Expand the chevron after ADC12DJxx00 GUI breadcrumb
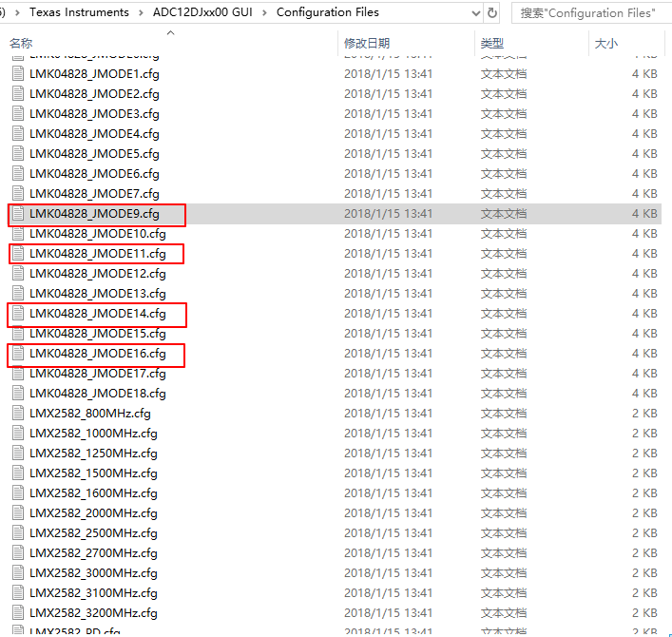This screenshot has height=637, width=672. pyautogui.click(x=264, y=13)
